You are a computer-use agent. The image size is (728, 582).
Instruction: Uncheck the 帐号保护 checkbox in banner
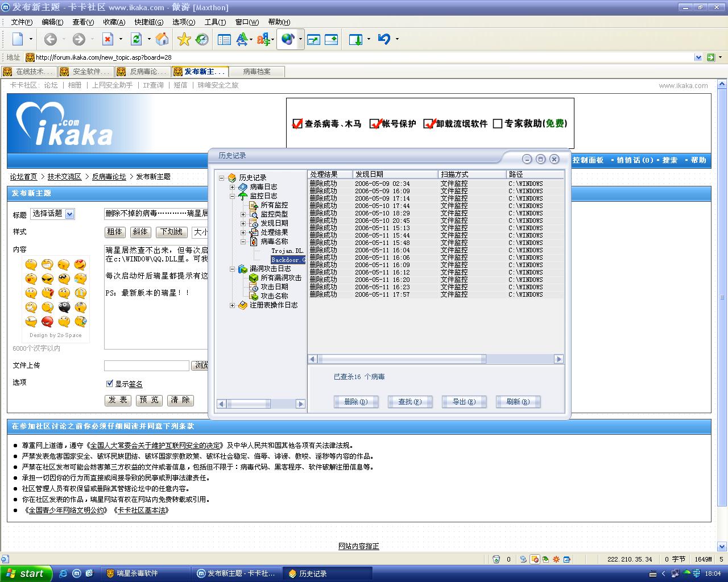pos(374,124)
